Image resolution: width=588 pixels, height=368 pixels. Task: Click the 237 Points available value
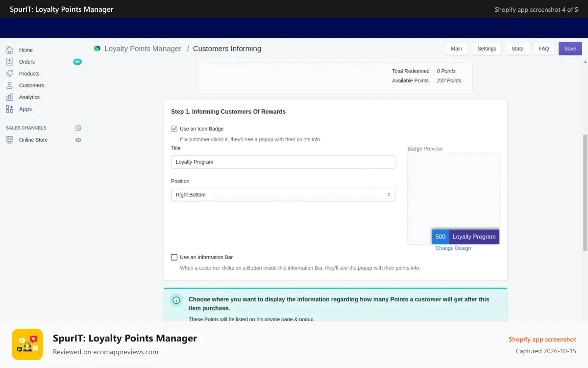coord(449,80)
